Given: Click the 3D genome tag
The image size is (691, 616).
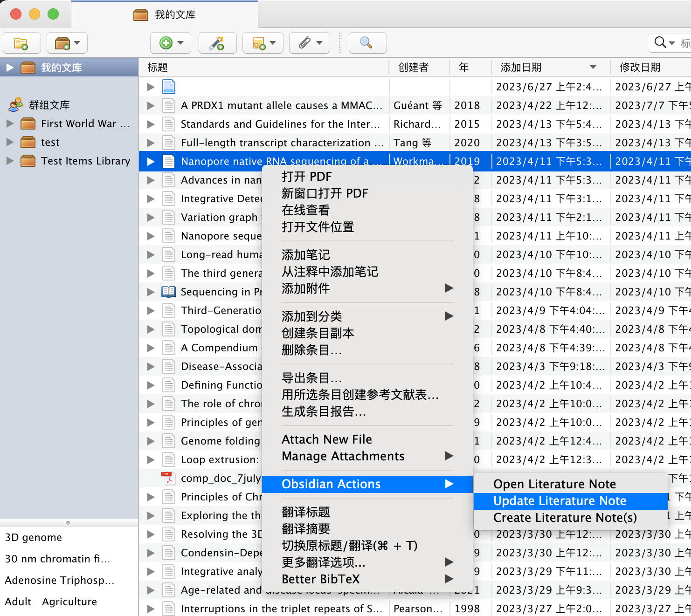Looking at the screenshot, I should [x=33, y=537].
